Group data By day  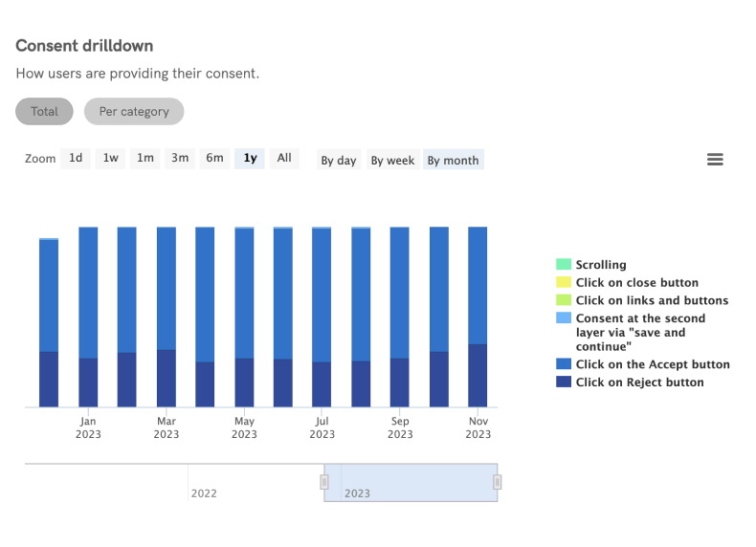click(x=339, y=161)
